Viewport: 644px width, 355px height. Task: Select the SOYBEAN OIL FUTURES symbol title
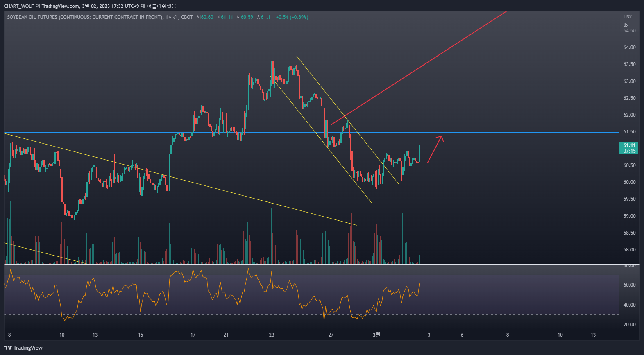pos(85,17)
